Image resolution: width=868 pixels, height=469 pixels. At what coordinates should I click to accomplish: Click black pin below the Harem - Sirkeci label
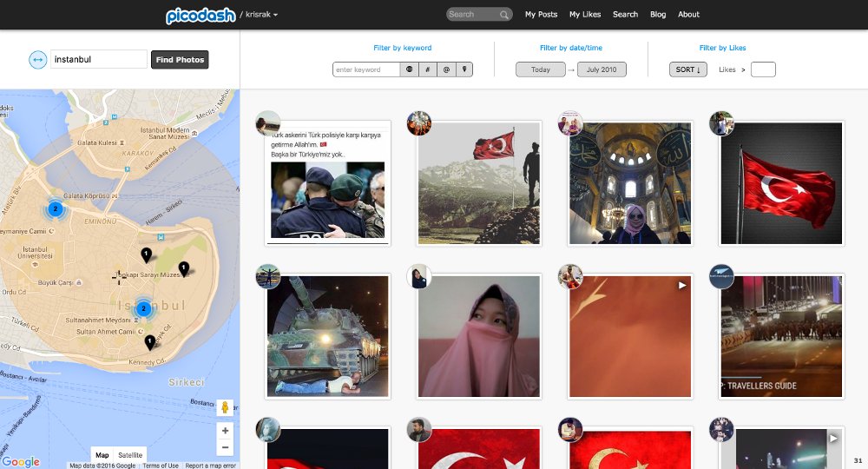point(146,254)
